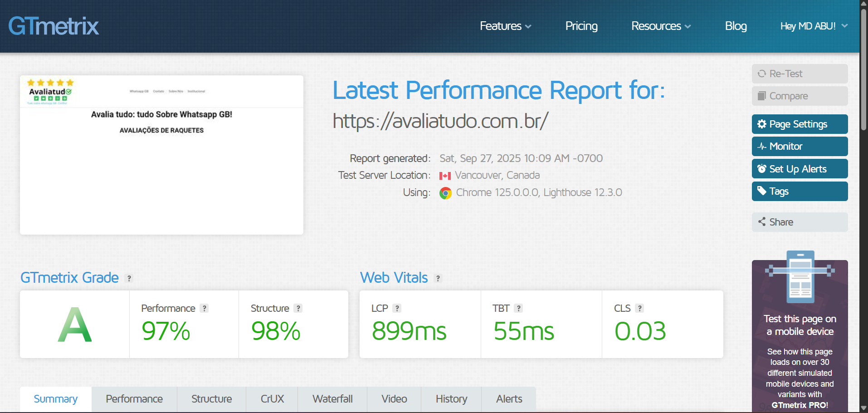
Task: Select the Set Up Alerts alarm icon
Action: click(x=762, y=168)
